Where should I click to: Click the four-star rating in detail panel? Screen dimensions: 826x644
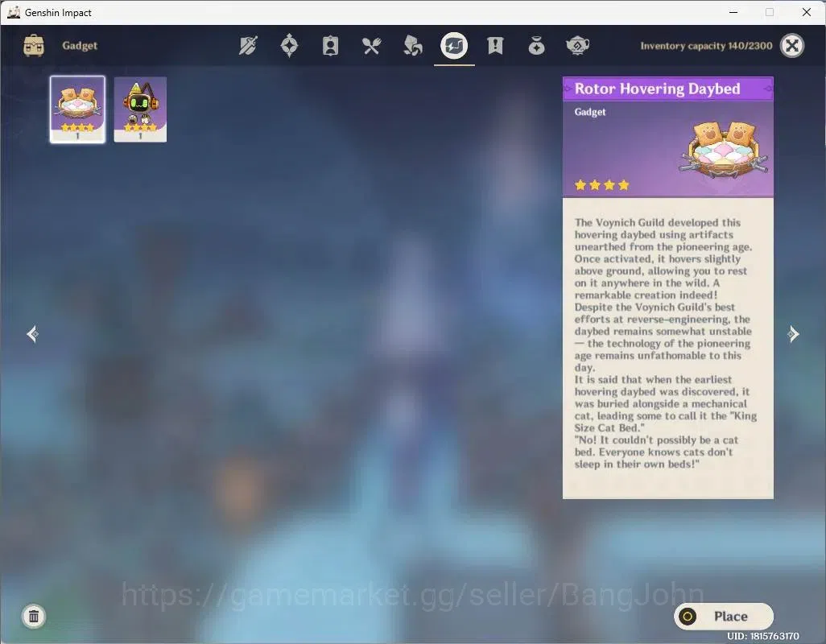[x=602, y=185]
